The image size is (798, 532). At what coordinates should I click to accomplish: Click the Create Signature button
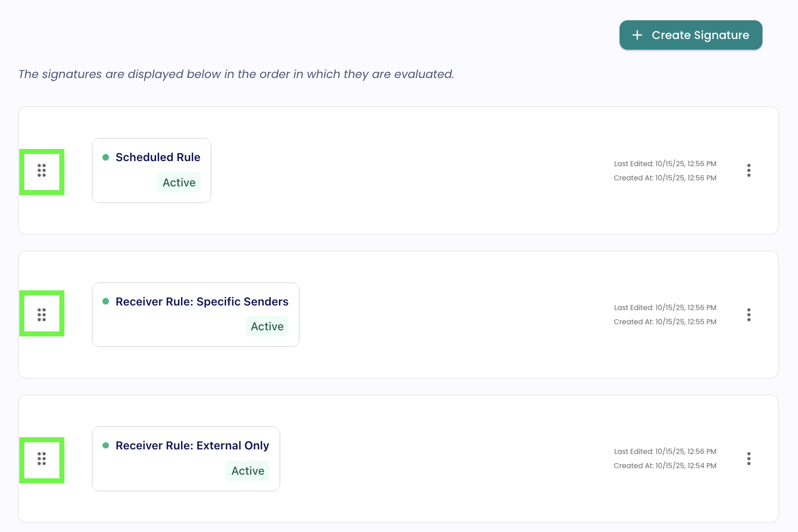point(691,35)
